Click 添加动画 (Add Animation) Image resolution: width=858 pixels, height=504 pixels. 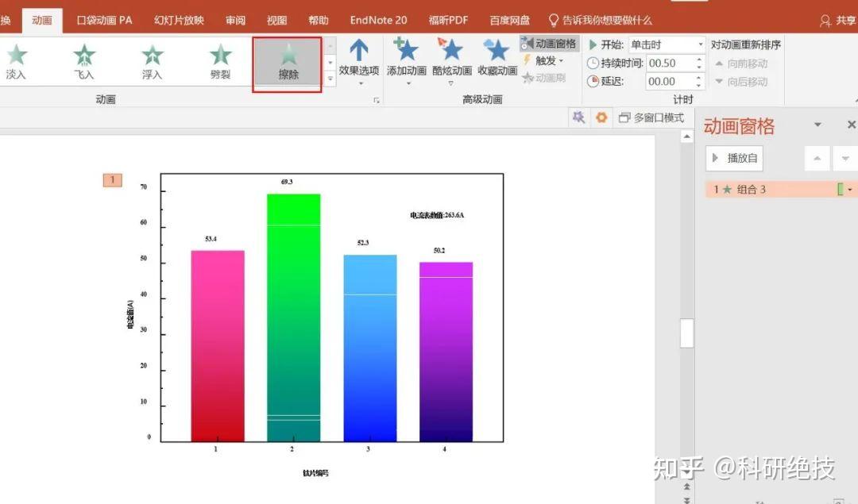tap(406, 62)
